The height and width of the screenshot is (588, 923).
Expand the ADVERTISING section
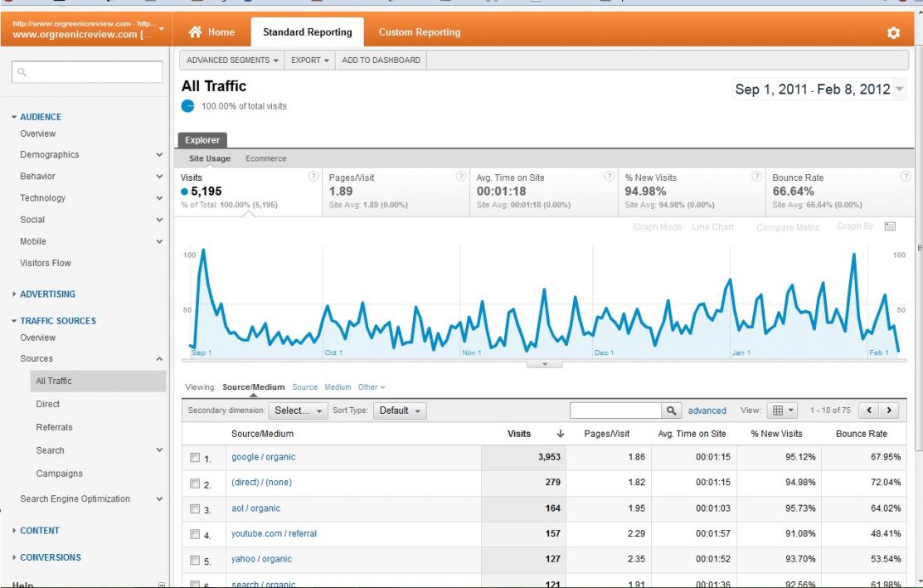click(x=47, y=294)
